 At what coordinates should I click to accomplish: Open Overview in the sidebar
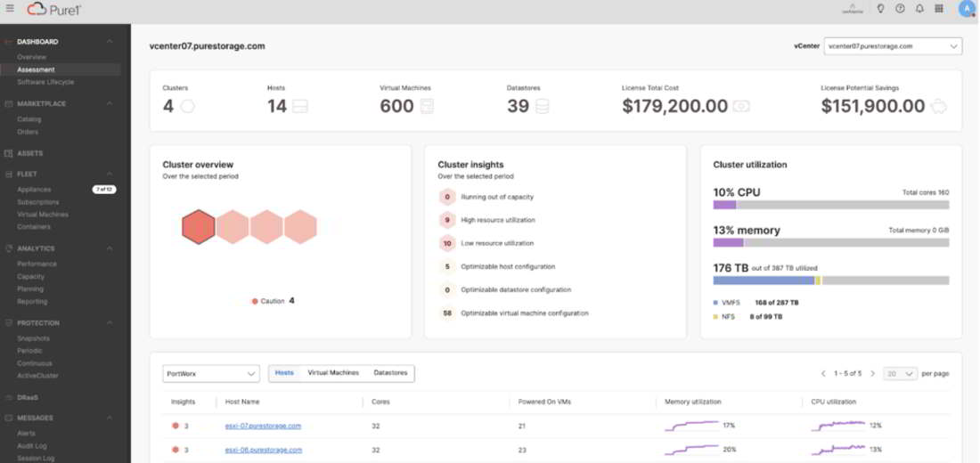pyautogui.click(x=32, y=58)
